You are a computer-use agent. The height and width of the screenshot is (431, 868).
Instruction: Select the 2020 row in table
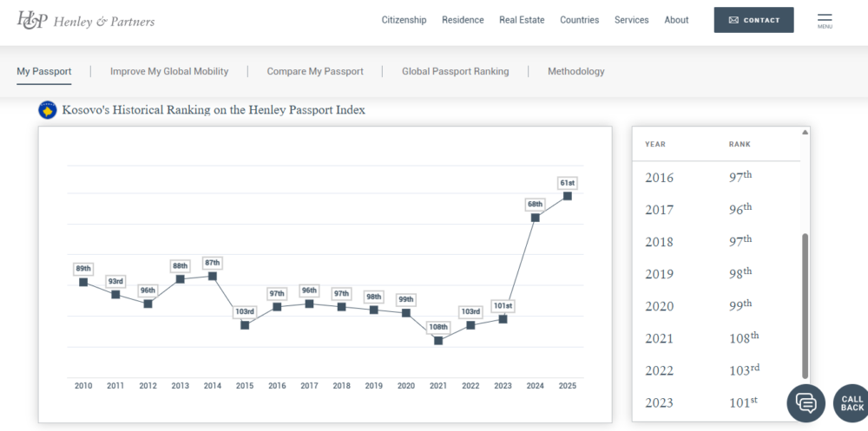(x=716, y=306)
